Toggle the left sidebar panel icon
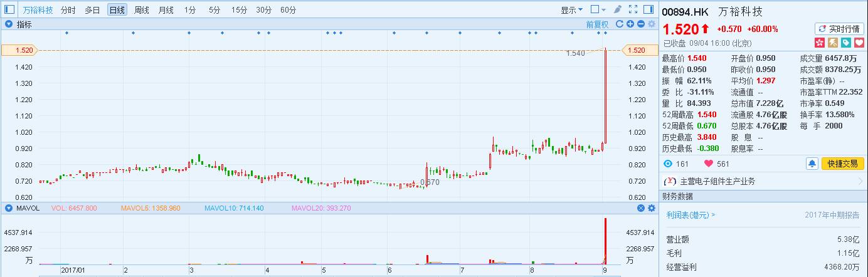The width and height of the screenshot is (868, 277). 9,9
